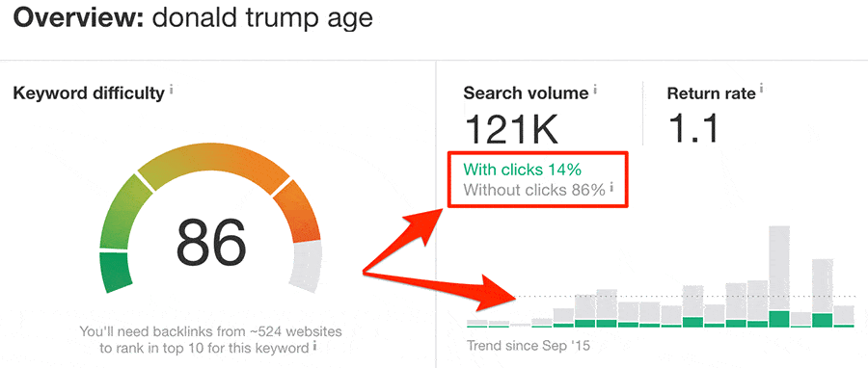Click keyword difficulty score 86

[211, 242]
